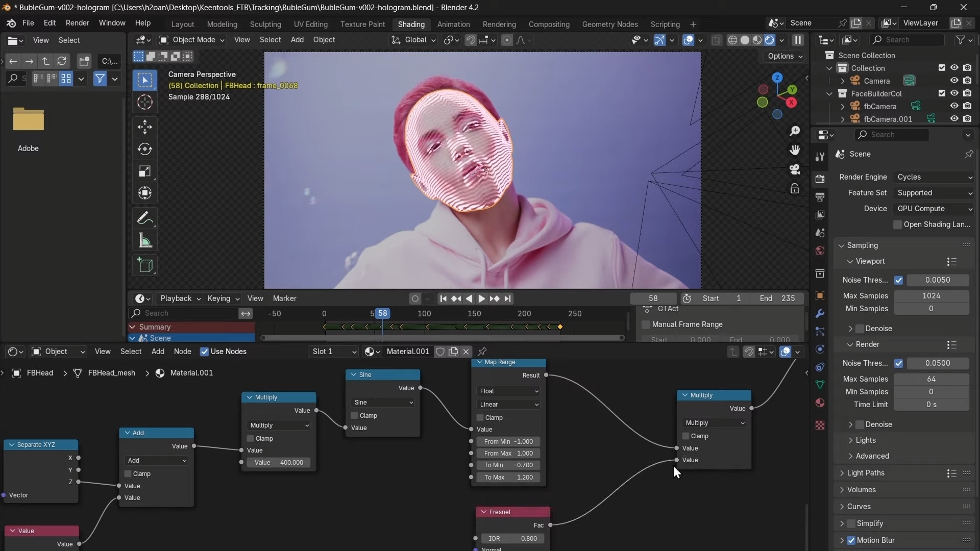Uncheck the Use Nodes checkbox
This screenshot has height=551, width=980.
pyautogui.click(x=204, y=352)
